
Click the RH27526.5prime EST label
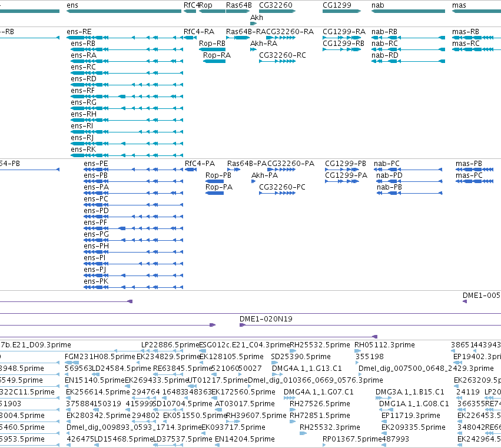(x=320, y=404)
